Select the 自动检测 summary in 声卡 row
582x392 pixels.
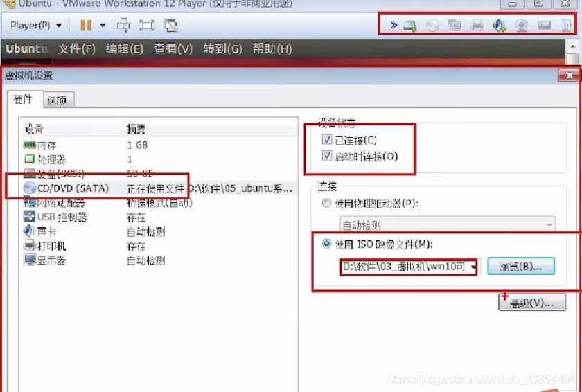[146, 232]
